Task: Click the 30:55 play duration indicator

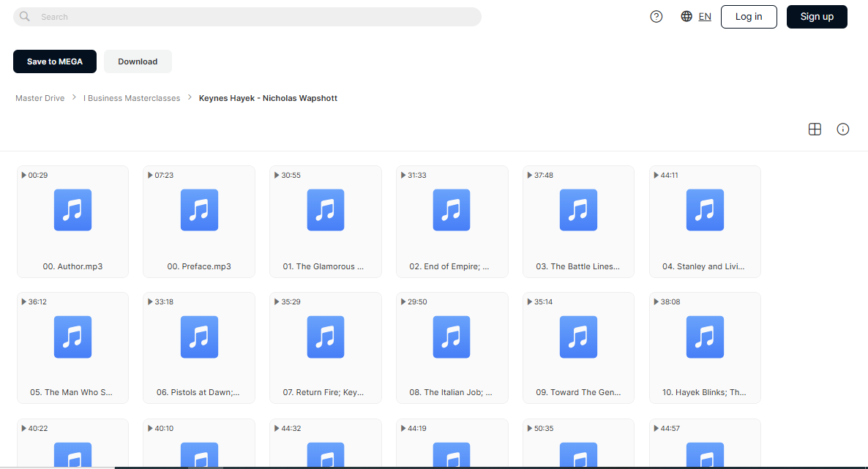Action: [x=288, y=175]
